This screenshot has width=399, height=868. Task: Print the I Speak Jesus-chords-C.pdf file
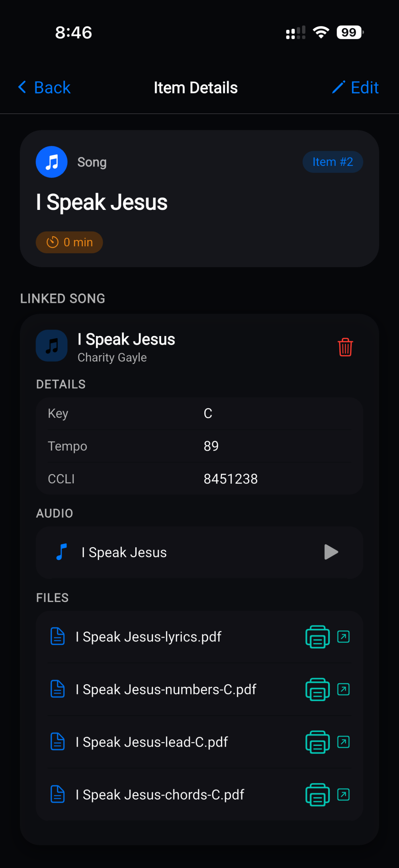[x=317, y=794]
